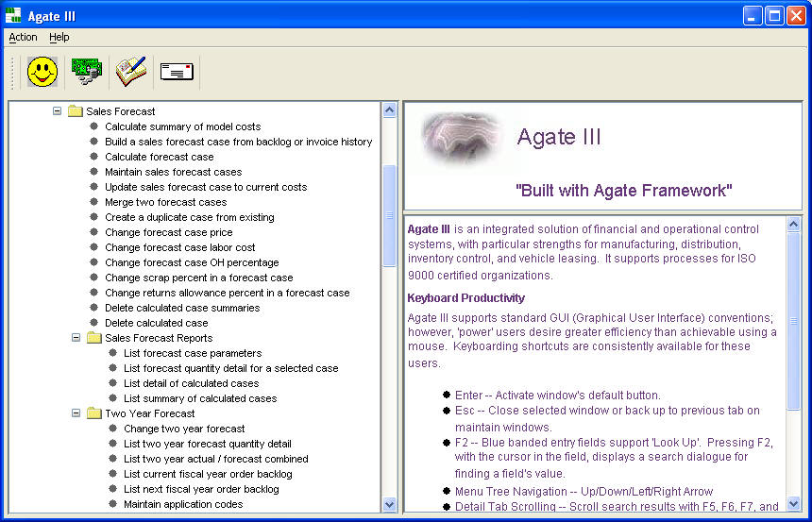The image size is (812, 522).
Task: Select Calculate forecast case
Action: point(159,157)
